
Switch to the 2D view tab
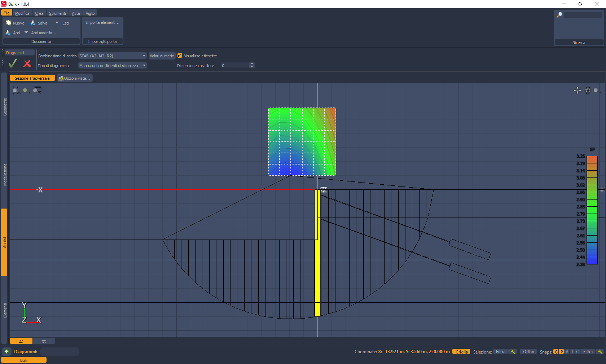point(21,341)
